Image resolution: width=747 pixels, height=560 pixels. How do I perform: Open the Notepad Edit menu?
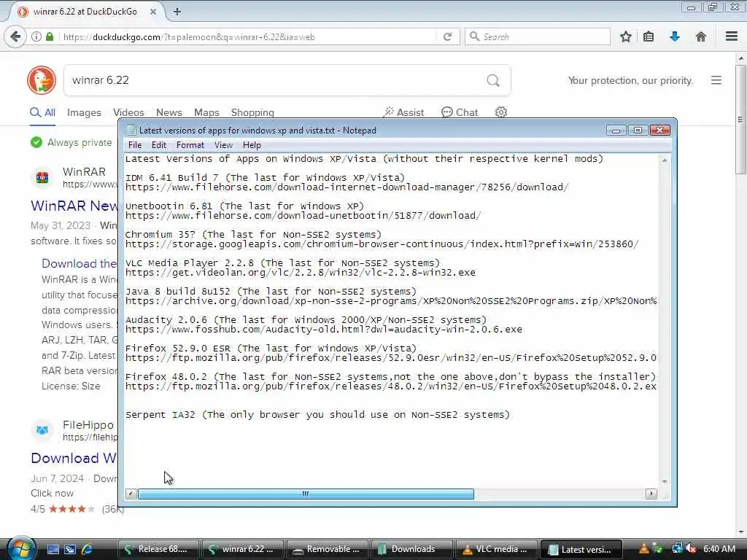click(x=158, y=145)
